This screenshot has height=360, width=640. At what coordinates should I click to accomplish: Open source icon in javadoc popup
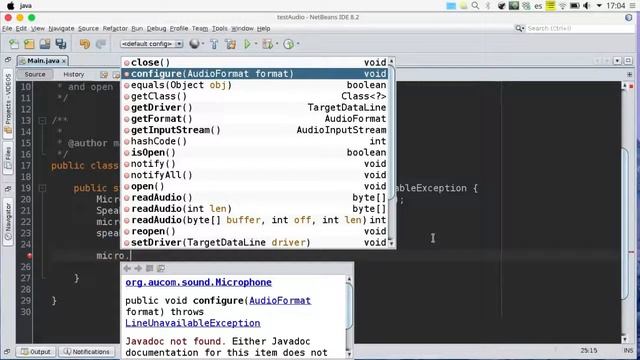tap(161, 268)
